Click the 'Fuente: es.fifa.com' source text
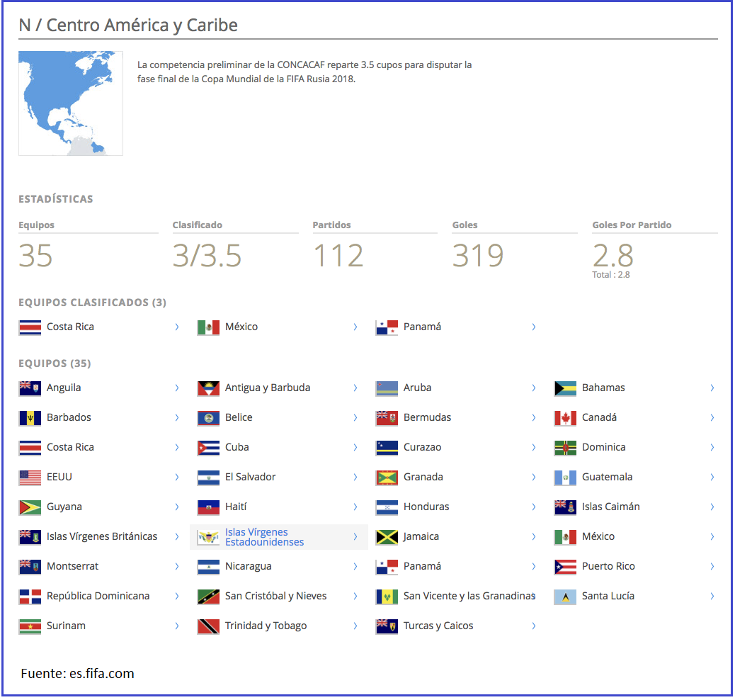The width and height of the screenshot is (735, 700). pos(77,674)
